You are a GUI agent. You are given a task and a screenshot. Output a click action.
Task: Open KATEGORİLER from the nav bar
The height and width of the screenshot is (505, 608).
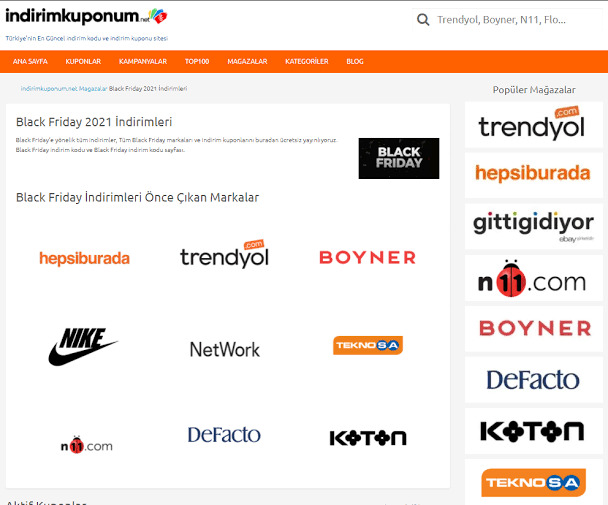(x=307, y=61)
